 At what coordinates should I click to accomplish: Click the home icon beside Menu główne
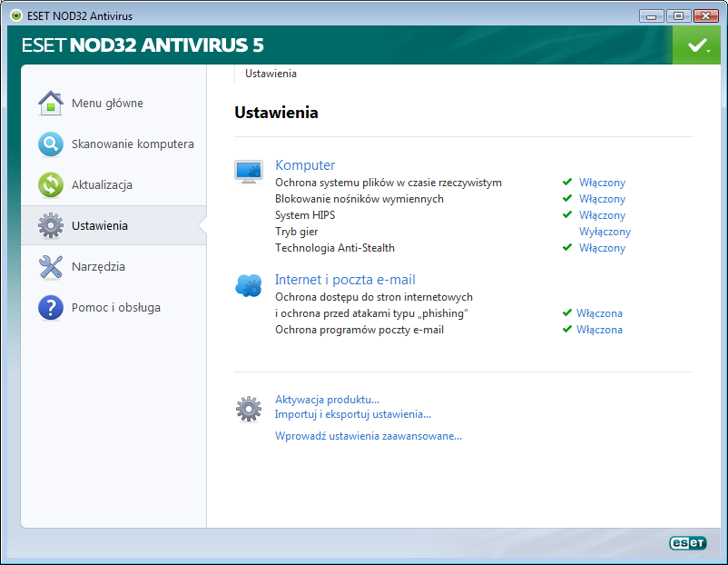51,103
